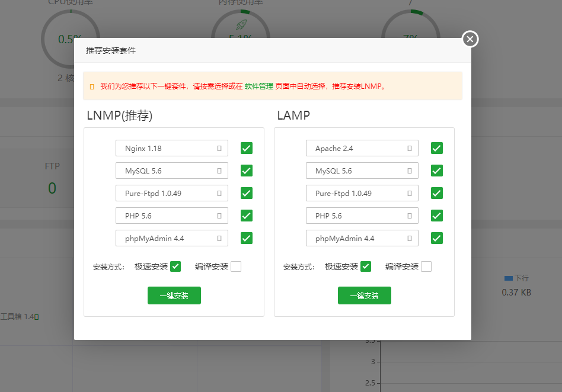Open LNMP phpMyAdmin 4.4 dropdown
The height and width of the screenshot is (392, 562).
point(172,239)
